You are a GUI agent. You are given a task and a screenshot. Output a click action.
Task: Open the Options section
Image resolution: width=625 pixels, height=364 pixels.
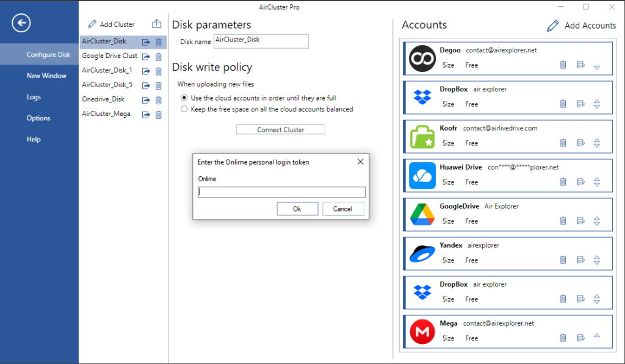[x=40, y=118]
